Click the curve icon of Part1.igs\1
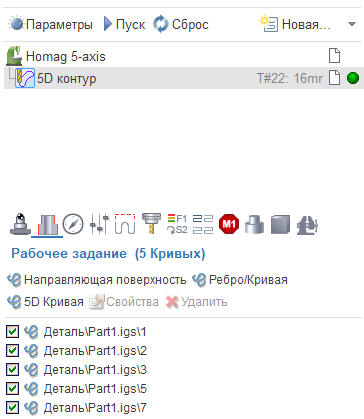The image size is (364, 419). click(31, 332)
